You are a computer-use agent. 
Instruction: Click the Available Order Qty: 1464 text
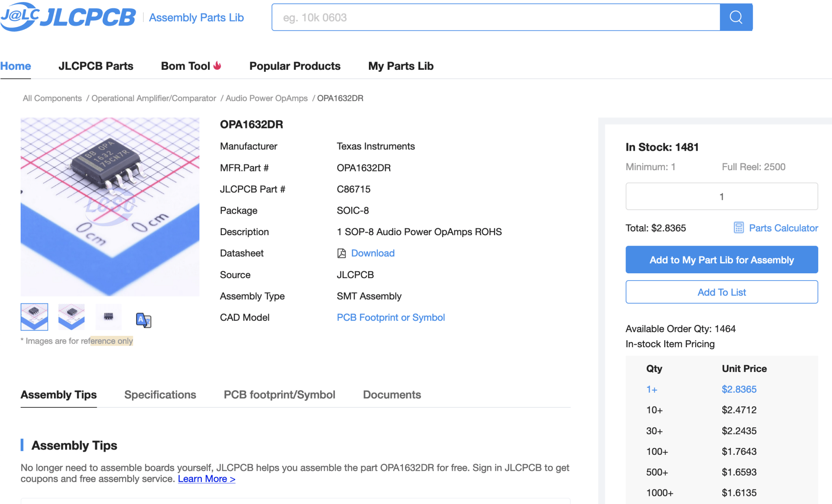pyautogui.click(x=680, y=329)
